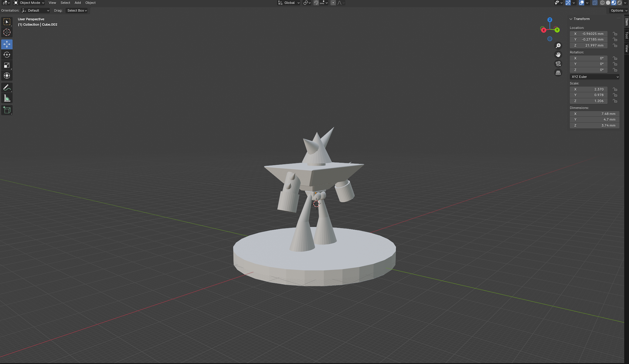Select Wireframe viewport shading

(x=602, y=3)
